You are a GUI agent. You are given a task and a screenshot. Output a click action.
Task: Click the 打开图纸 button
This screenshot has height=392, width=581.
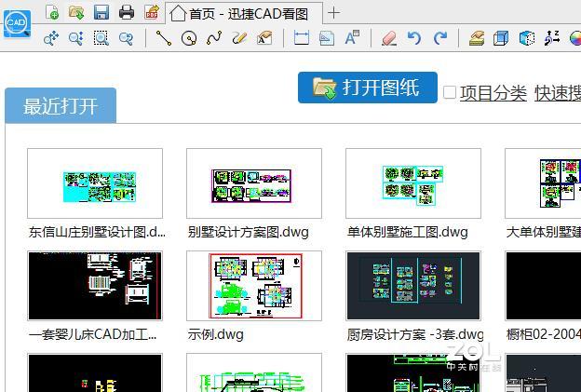pyautogui.click(x=367, y=88)
